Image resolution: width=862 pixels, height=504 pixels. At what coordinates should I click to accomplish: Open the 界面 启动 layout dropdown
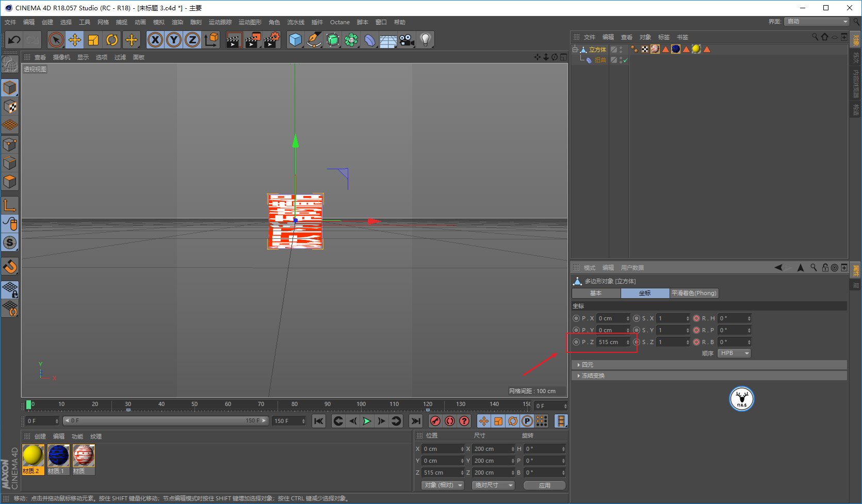[817, 22]
